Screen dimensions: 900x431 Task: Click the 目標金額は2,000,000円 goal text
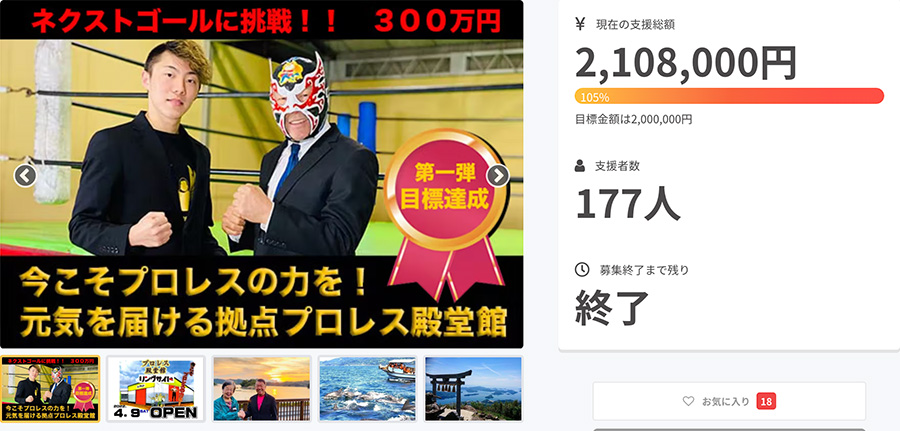tap(633, 119)
